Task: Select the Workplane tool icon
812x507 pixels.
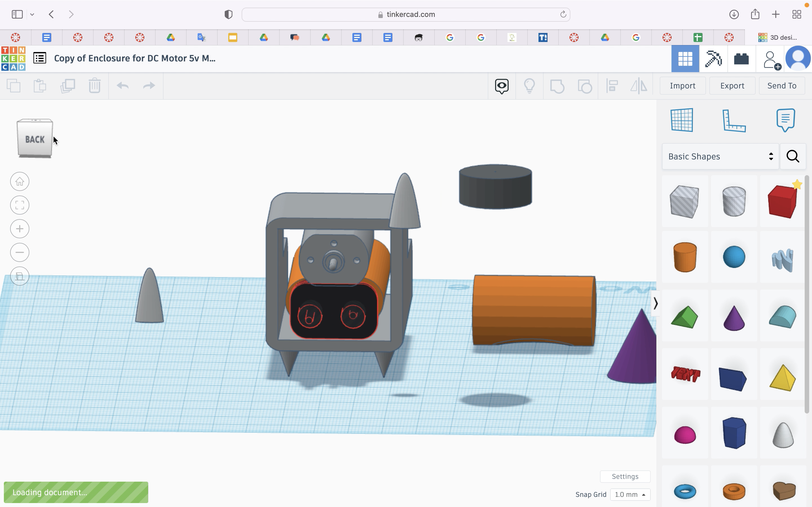Action: pyautogui.click(x=682, y=120)
